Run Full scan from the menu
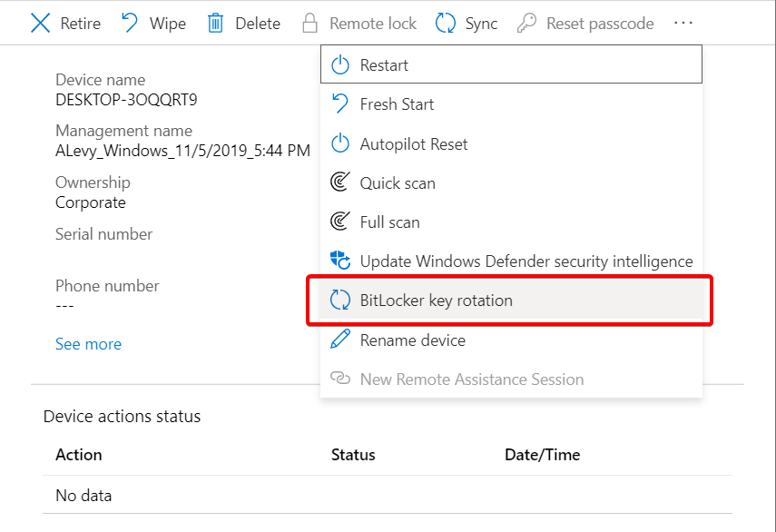The width and height of the screenshot is (776, 532). 511,222
